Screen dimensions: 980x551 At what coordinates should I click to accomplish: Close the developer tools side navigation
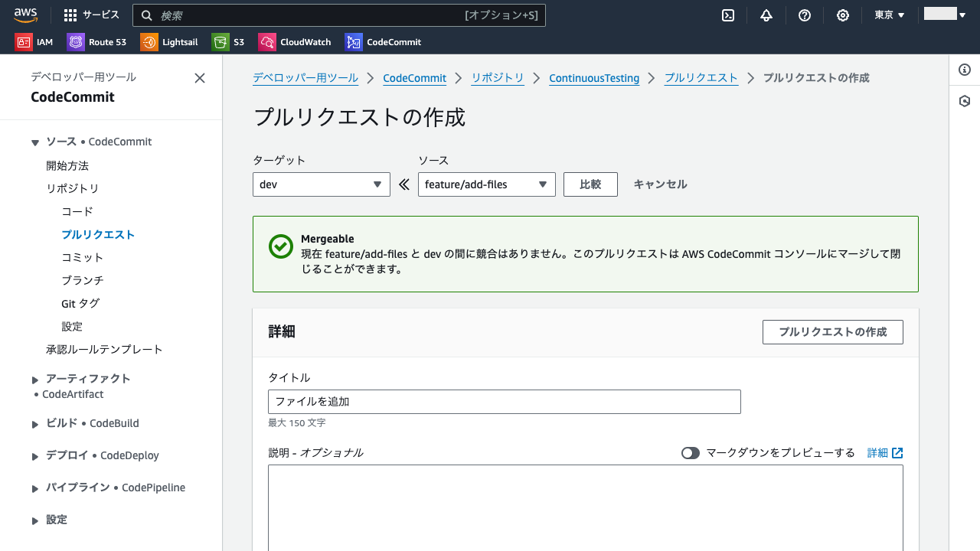200,78
